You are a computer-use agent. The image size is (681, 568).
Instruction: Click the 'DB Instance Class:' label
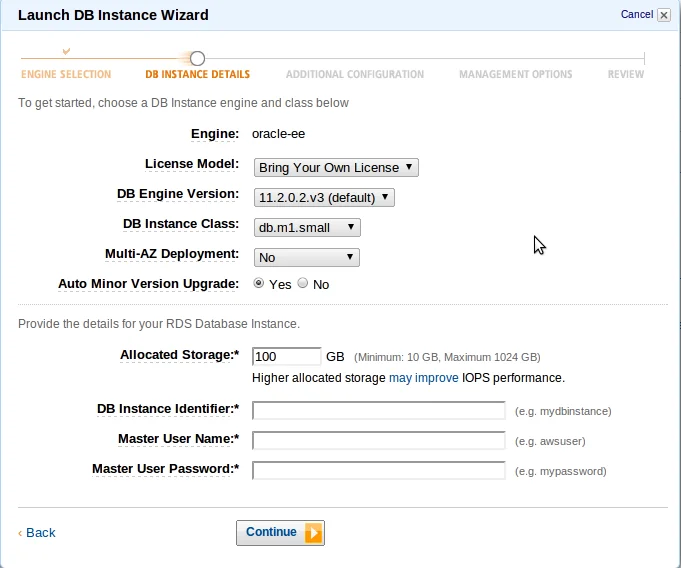coord(181,224)
